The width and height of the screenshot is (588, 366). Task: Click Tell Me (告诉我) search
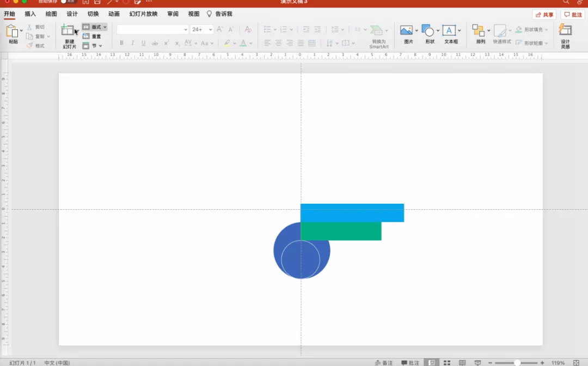coord(220,14)
